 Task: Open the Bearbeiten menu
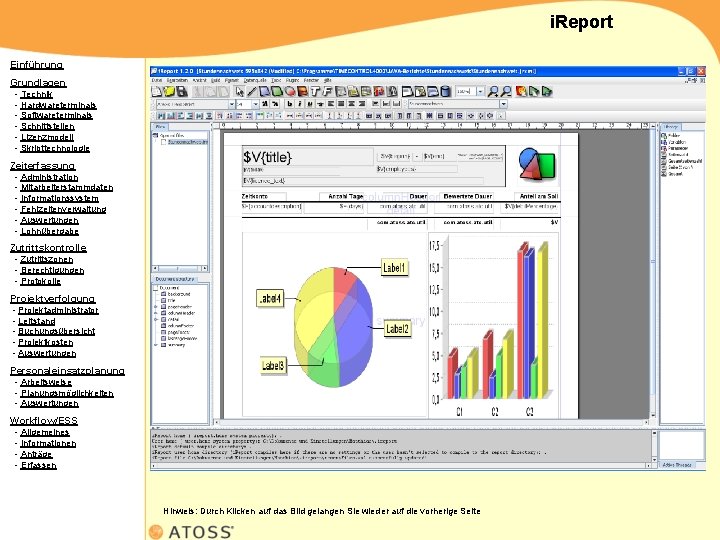tap(177, 80)
